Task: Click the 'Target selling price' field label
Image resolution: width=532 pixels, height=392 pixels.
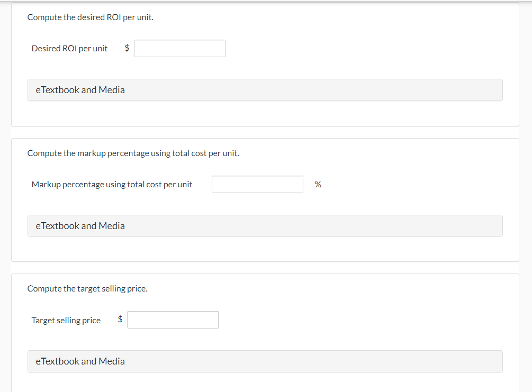Action: point(66,320)
